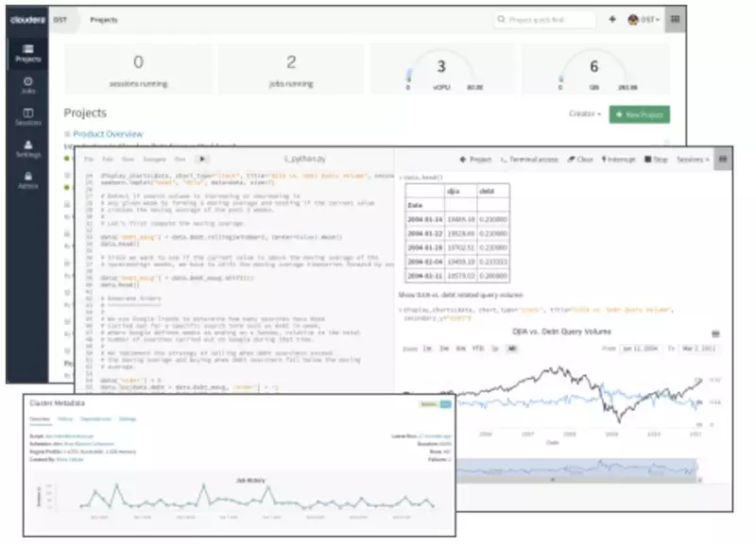Select the 1y zoom range on the chart
Screen dimensions: 756x545
click(x=494, y=349)
